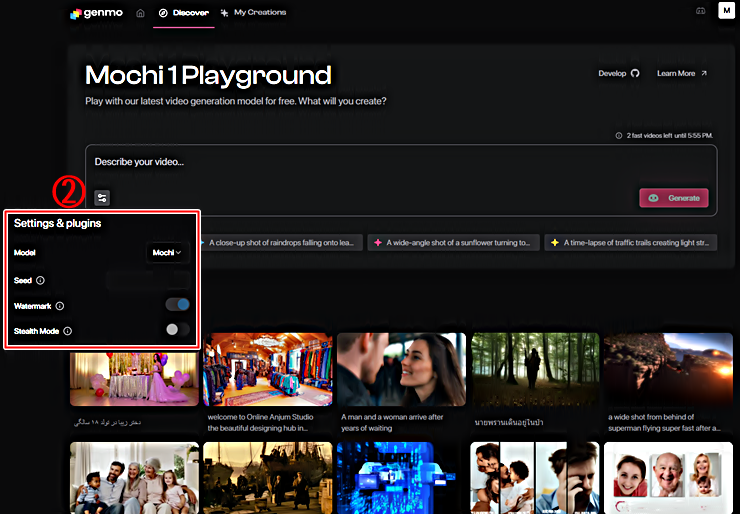The height and width of the screenshot is (514, 740).
Task: Click into the Seed input field
Action: (148, 280)
